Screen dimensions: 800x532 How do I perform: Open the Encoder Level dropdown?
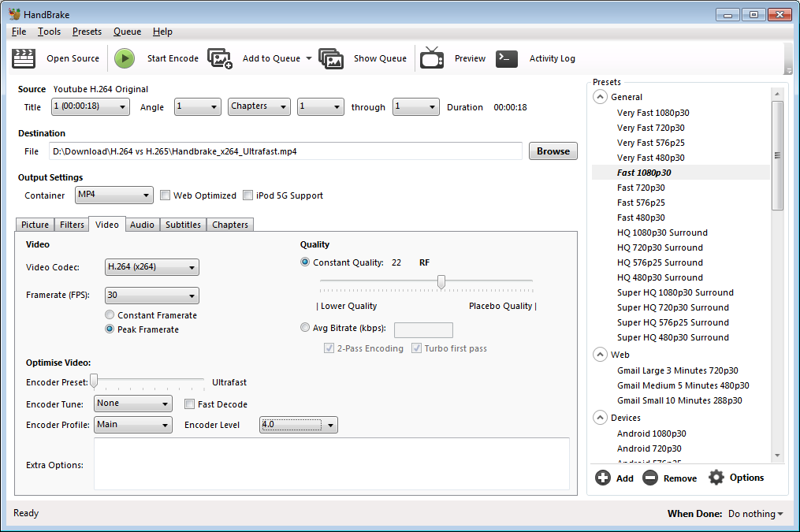[x=299, y=425]
